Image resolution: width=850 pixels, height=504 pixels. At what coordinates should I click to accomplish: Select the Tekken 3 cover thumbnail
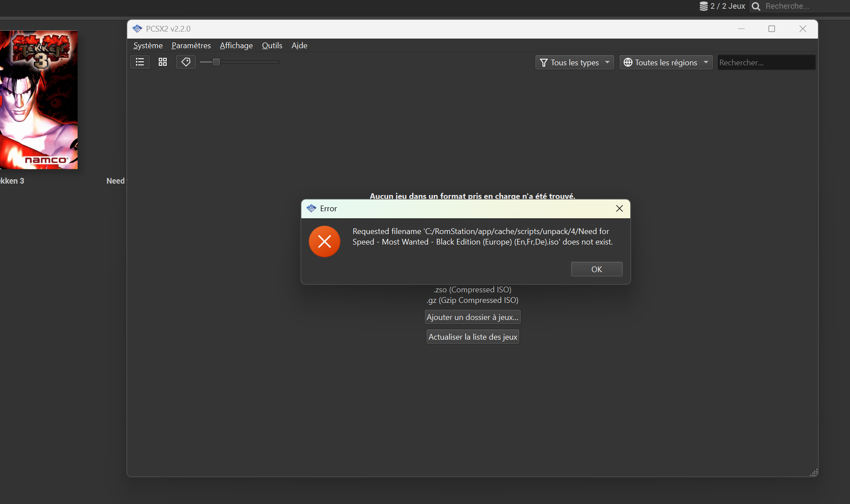click(39, 100)
